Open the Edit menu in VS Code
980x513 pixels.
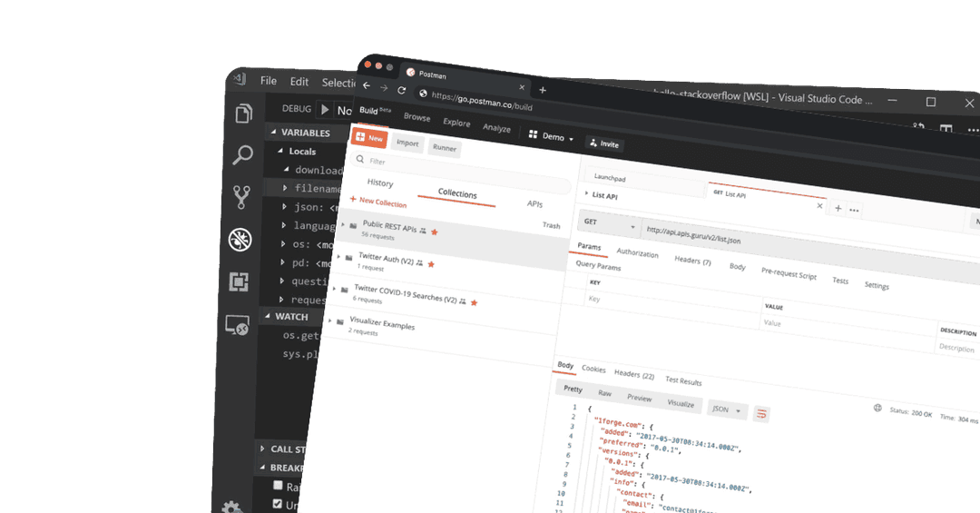coord(299,82)
